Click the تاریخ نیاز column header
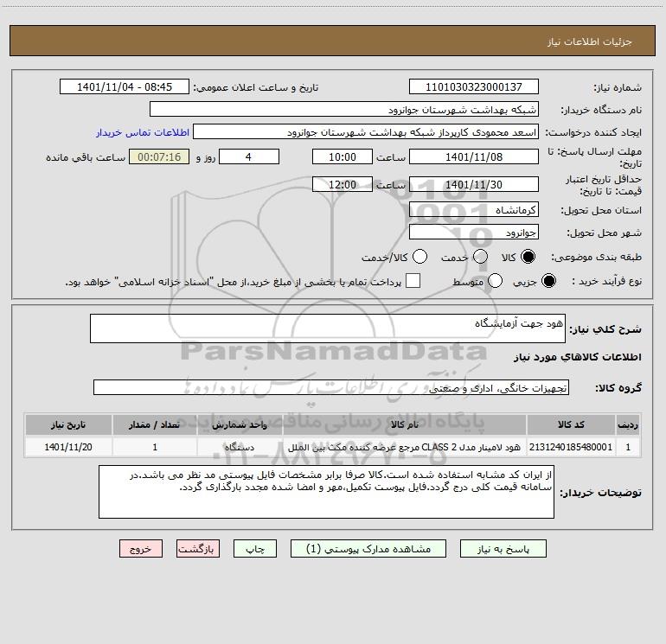 pos(68,424)
